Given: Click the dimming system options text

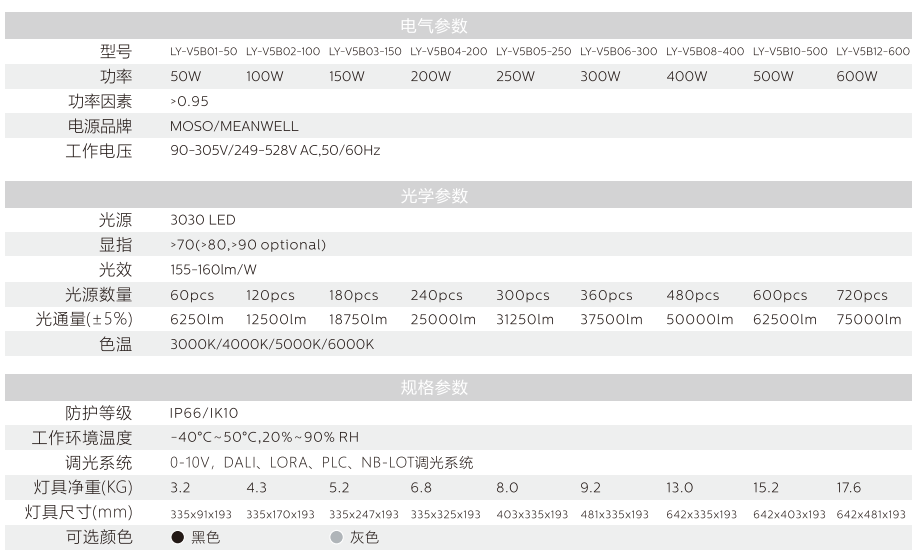Looking at the screenshot, I should (321, 463).
